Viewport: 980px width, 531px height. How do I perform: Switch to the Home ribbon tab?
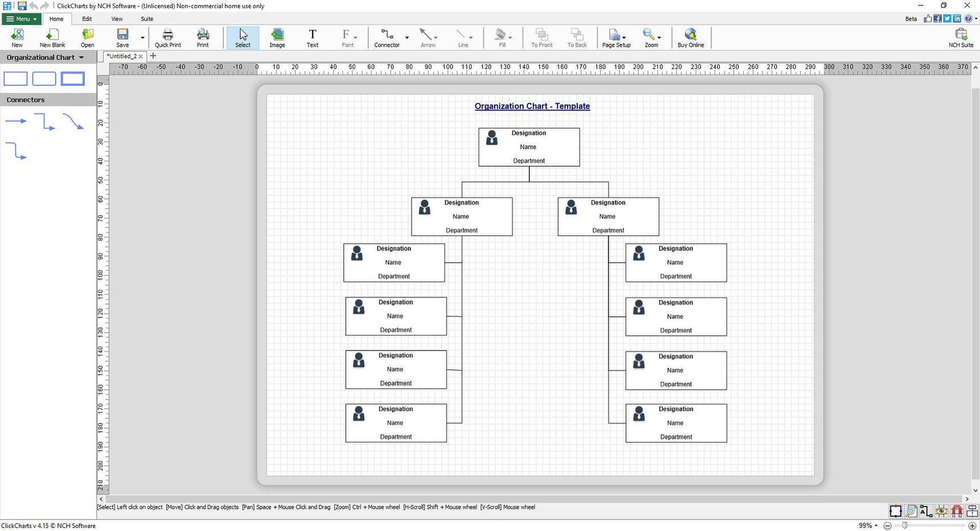56,19
